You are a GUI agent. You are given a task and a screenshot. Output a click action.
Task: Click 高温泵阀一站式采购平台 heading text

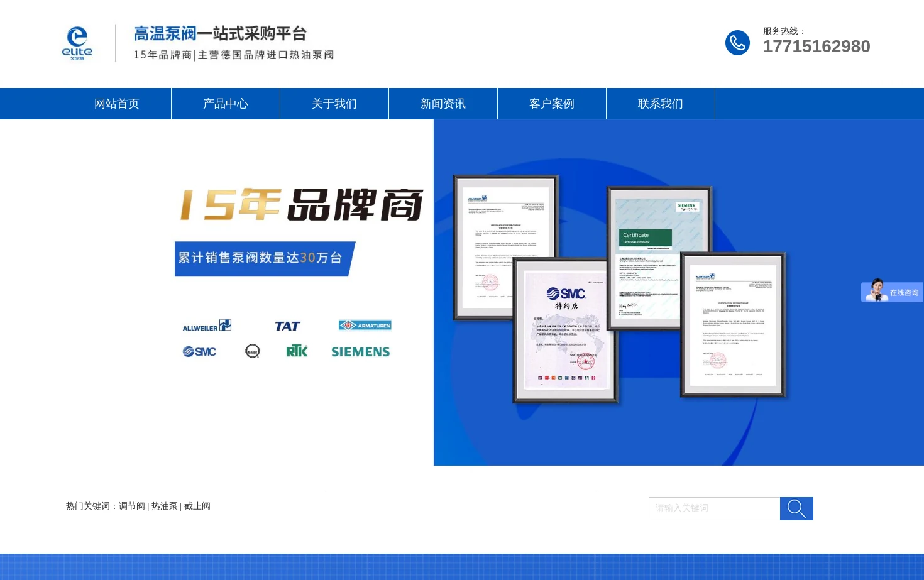[220, 33]
